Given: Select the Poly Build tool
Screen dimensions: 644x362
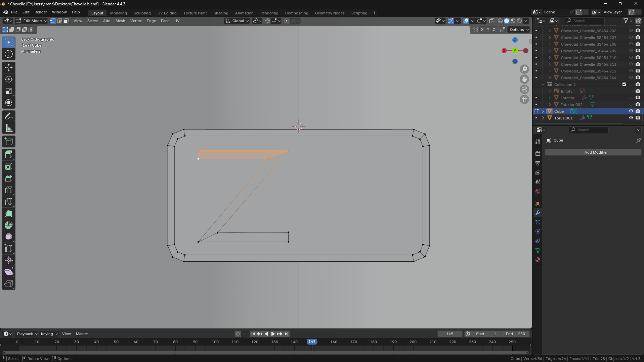Looking at the screenshot, I should click(x=9, y=213).
